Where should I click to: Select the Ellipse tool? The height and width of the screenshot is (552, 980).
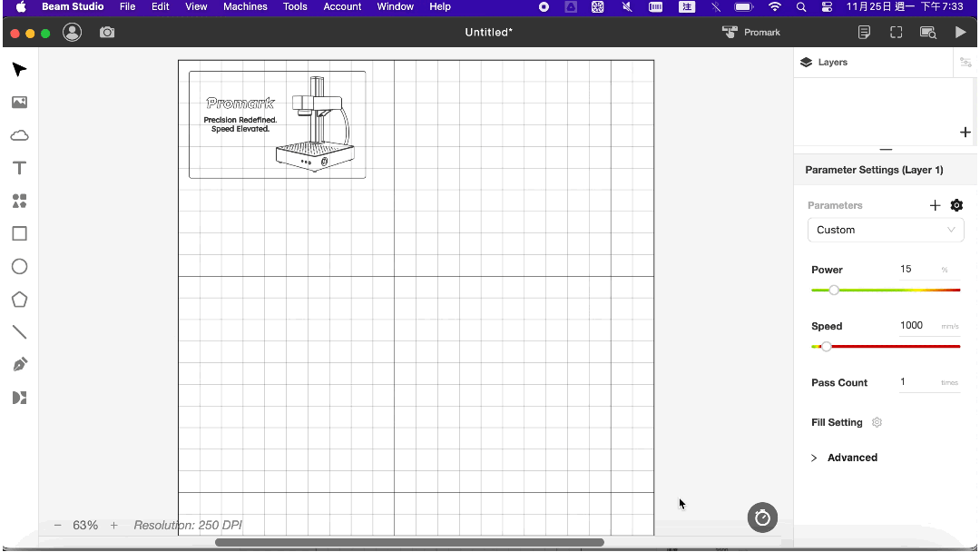(19, 266)
